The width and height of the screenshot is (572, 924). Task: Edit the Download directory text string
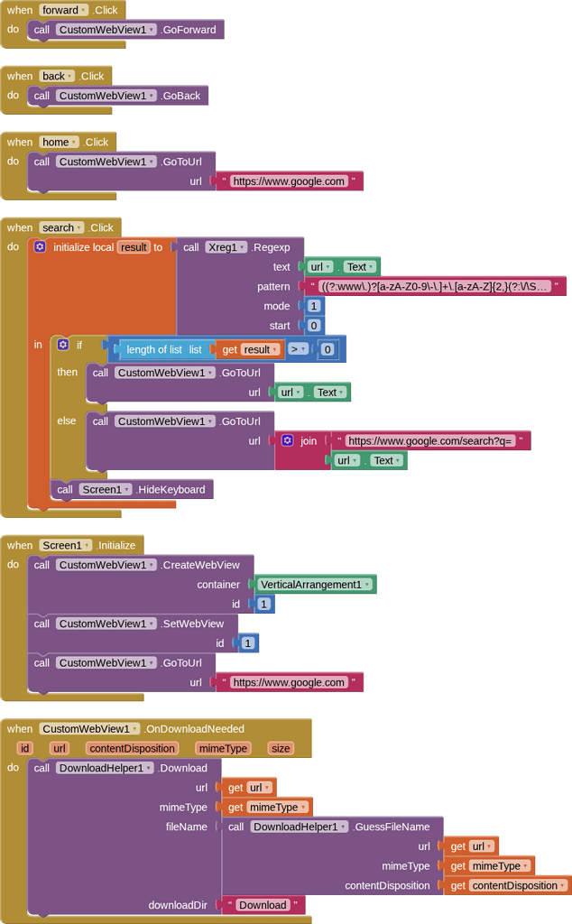(262, 905)
